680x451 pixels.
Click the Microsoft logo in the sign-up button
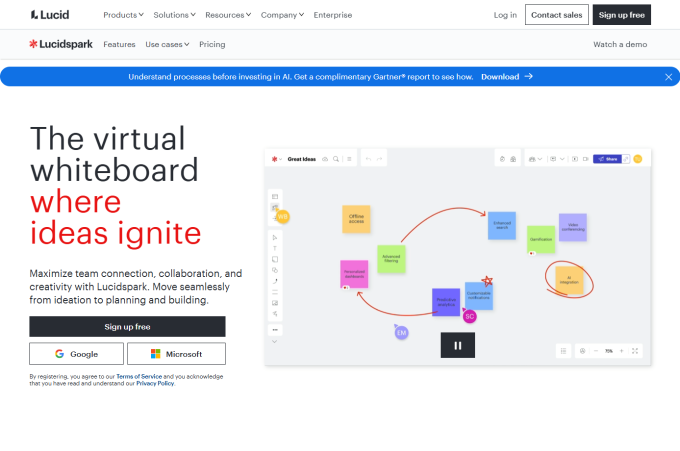[155, 354]
